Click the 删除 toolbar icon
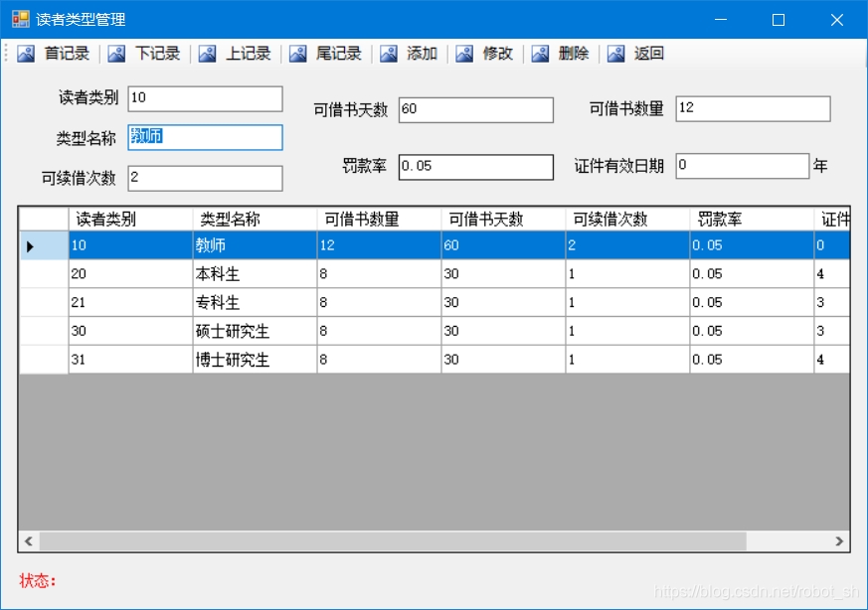The width and height of the screenshot is (868, 610). 540,54
